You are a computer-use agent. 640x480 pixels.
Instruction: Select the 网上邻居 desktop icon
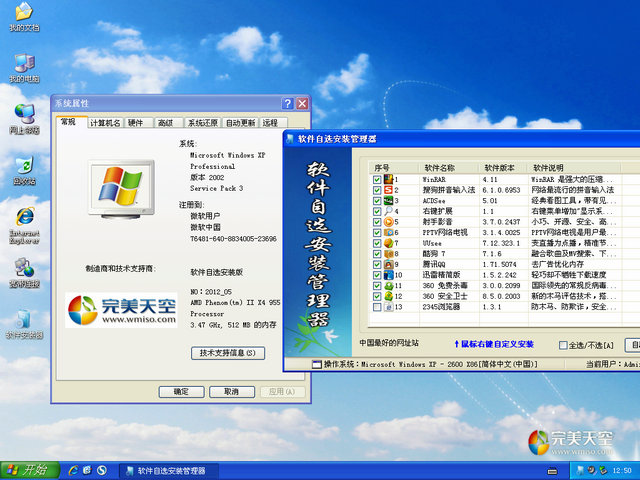click(x=24, y=119)
